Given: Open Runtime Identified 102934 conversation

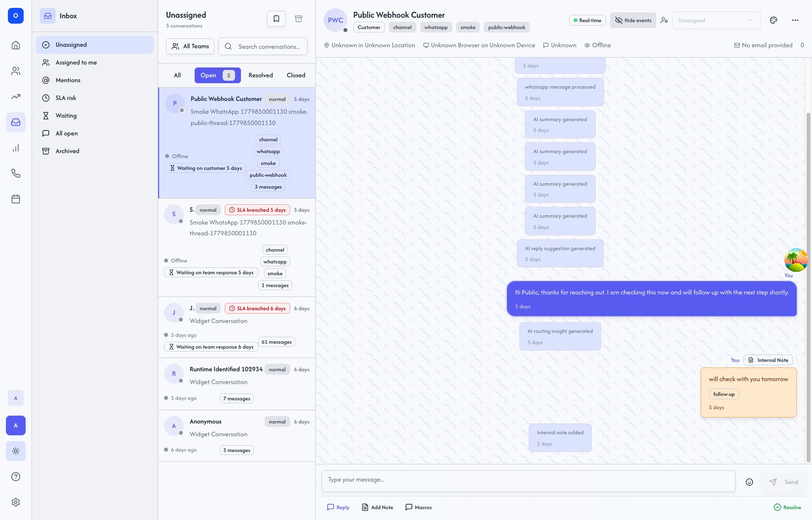Looking at the screenshot, I should click(237, 384).
